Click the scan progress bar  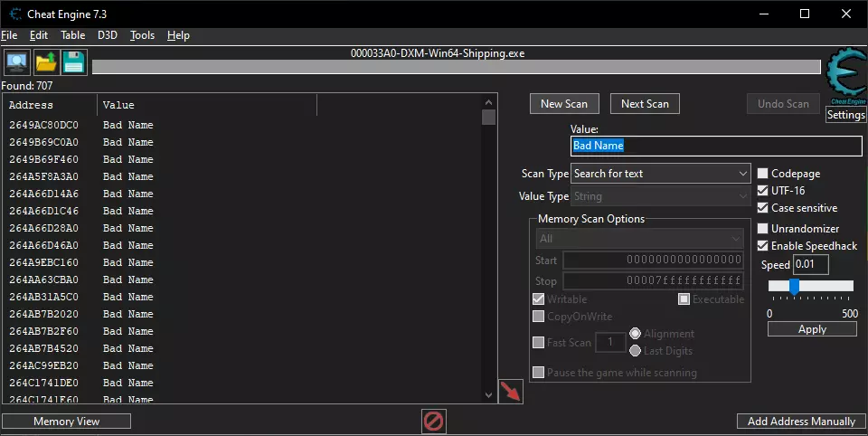tap(456, 66)
